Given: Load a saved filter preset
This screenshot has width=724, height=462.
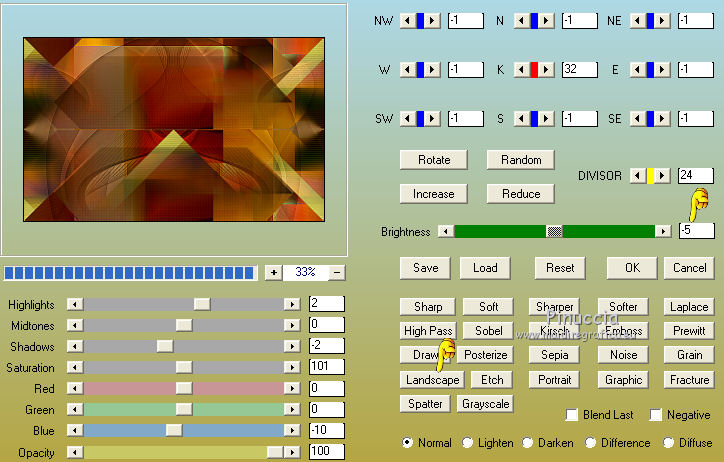Looking at the screenshot, I should (x=485, y=268).
